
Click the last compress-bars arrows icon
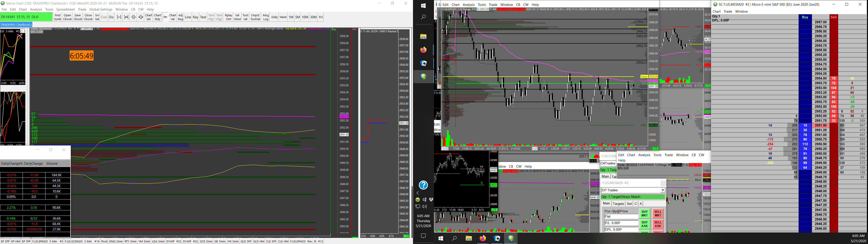click(141, 17)
